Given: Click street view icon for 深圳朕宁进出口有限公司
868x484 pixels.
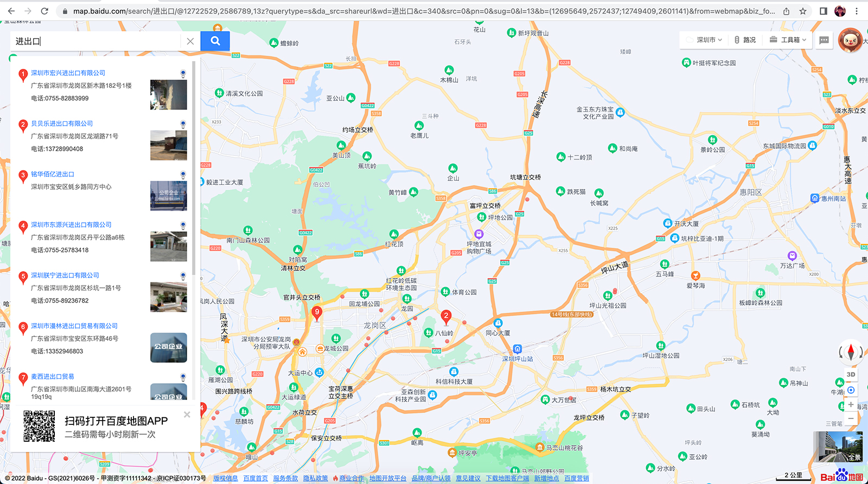Looking at the screenshot, I should tap(183, 276).
